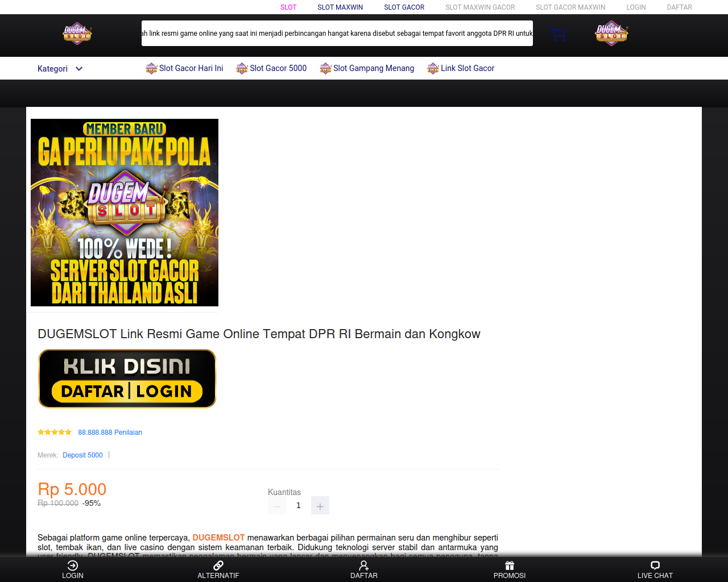Click the icon beside Slot Gacor 5000
The height and width of the screenshot is (582, 728).
(x=242, y=68)
